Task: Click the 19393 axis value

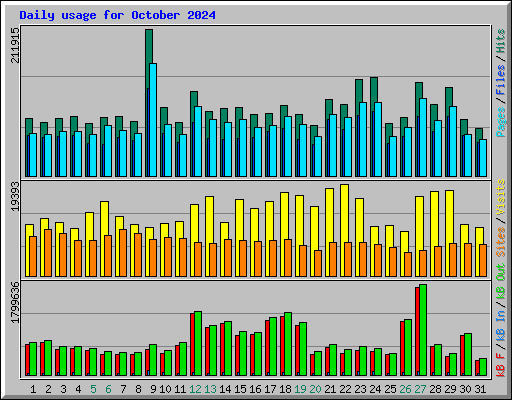Action: [15, 197]
